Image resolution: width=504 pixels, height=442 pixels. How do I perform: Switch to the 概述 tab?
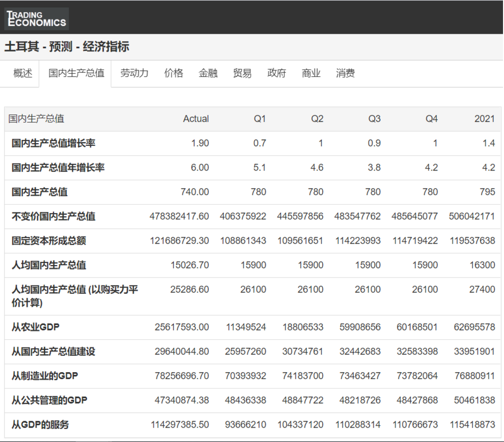click(x=23, y=73)
